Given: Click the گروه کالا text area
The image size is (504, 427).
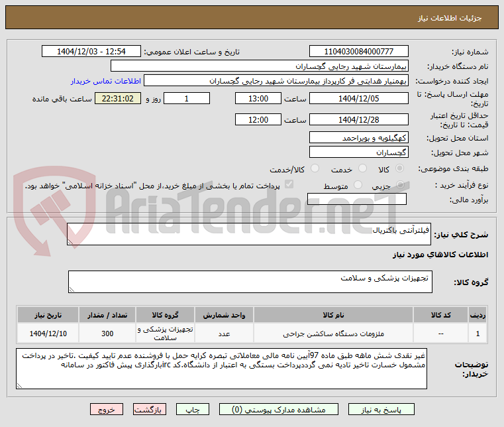Looking at the screenshot, I should (250, 282).
